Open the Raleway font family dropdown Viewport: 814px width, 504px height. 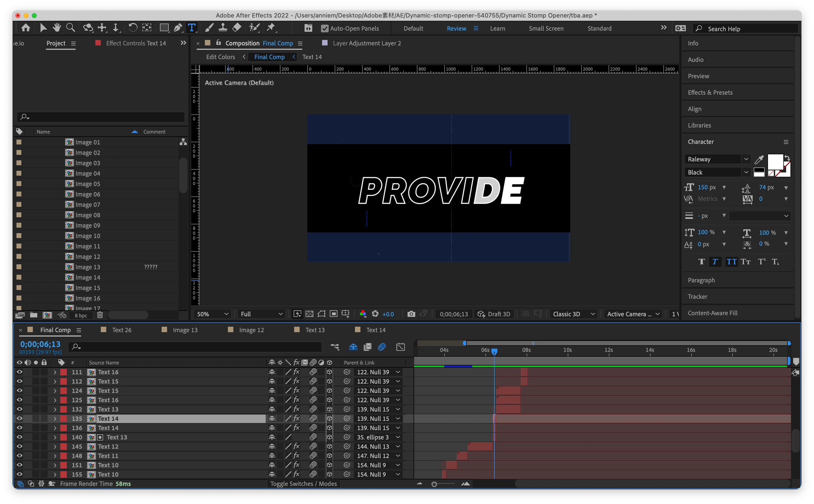click(746, 159)
